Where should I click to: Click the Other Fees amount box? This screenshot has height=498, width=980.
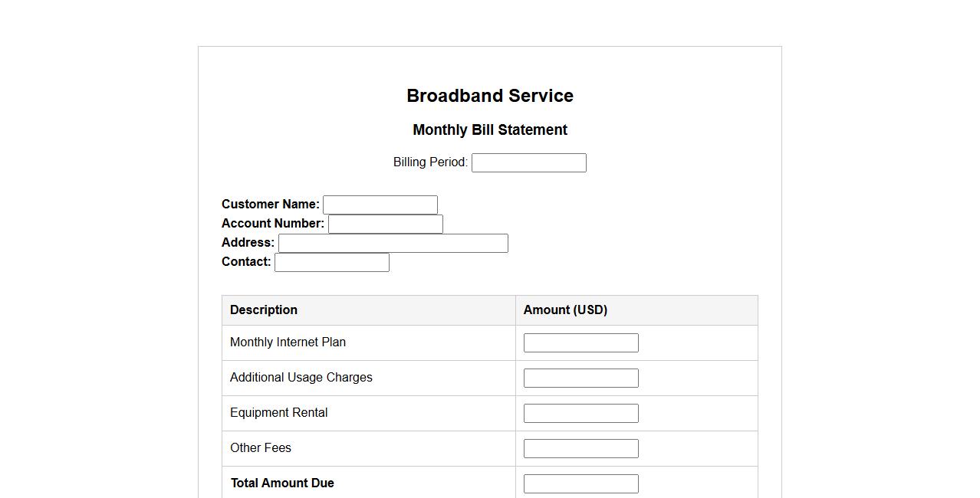tap(580, 448)
